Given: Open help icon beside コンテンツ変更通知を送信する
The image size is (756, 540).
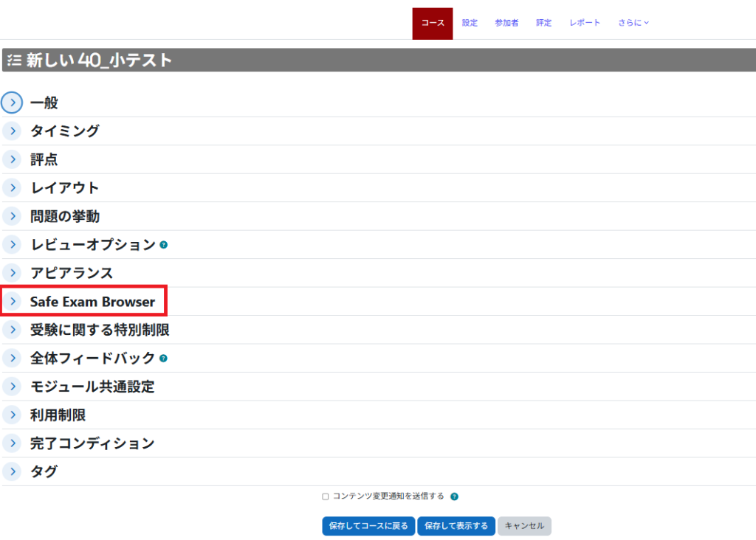Looking at the screenshot, I should [454, 496].
